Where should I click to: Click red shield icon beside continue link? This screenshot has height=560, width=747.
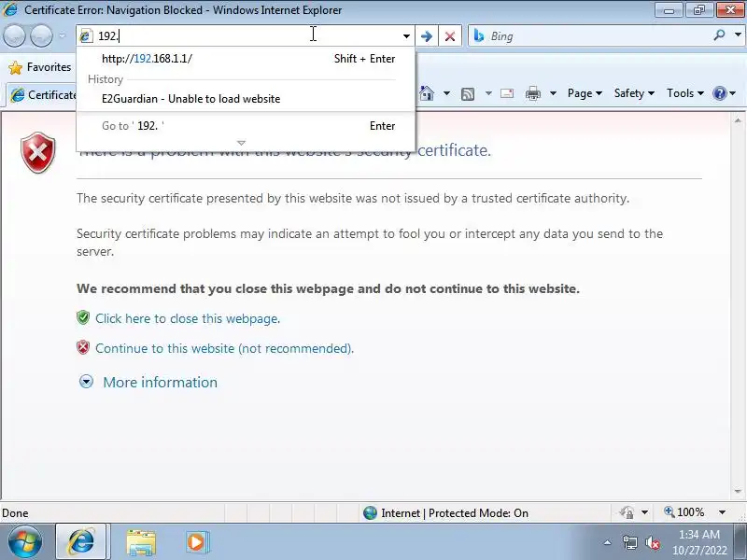(83, 347)
